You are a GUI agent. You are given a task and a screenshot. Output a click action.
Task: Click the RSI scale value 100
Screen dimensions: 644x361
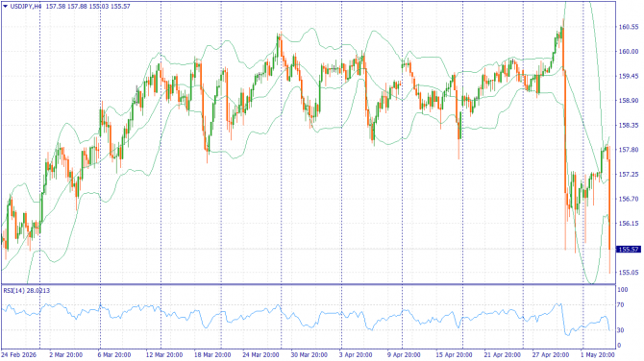pos(623,290)
